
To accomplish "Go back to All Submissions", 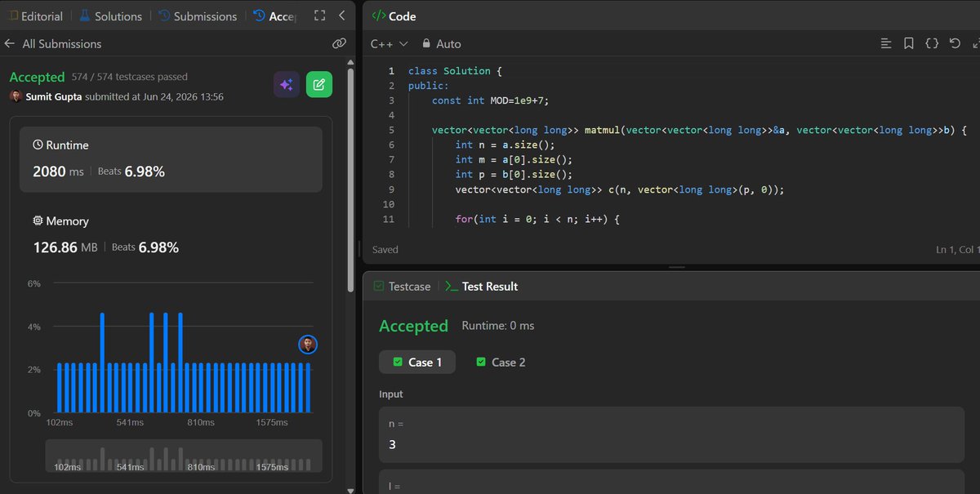I will (53, 43).
